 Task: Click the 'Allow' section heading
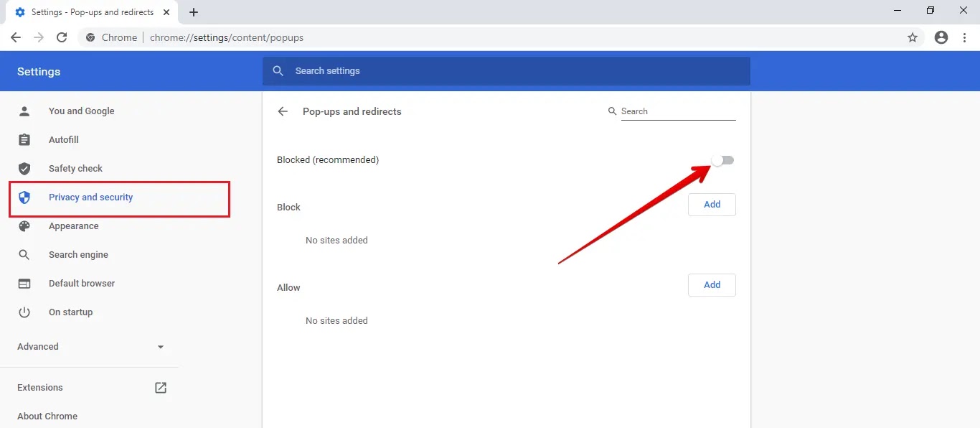[288, 288]
